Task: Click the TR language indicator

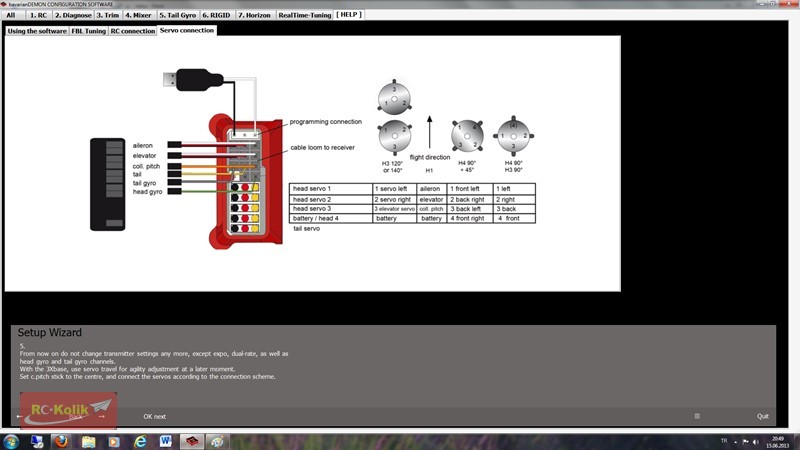Action: pyautogui.click(x=723, y=441)
